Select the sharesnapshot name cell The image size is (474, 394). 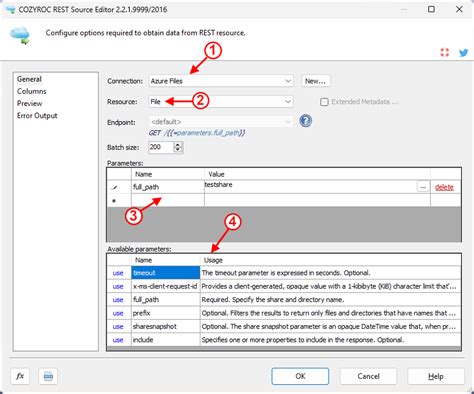166,326
